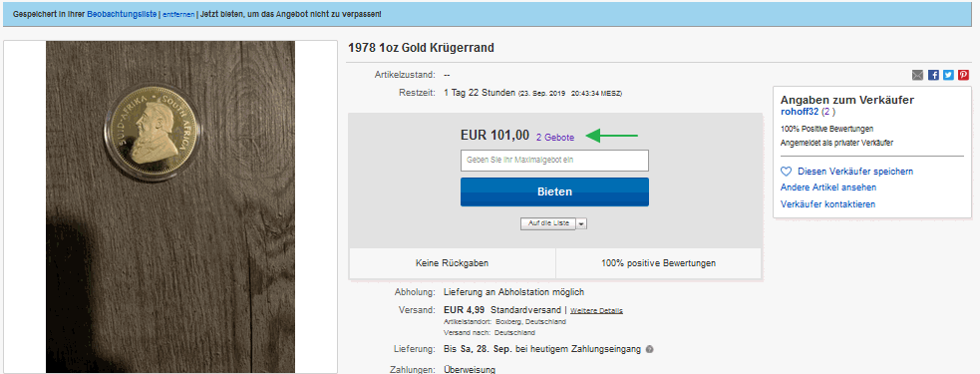The width and height of the screenshot is (980, 374).
Task: Share listing via email icon
Action: pyautogui.click(x=917, y=75)
